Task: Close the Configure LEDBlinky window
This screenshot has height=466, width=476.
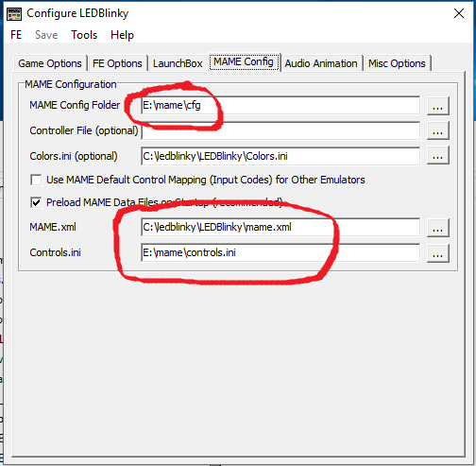Action: click(459, 13)
